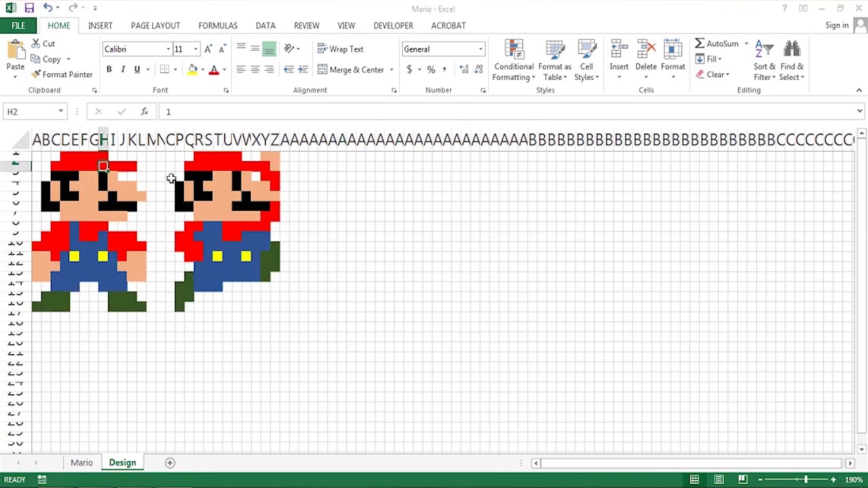Image resolution: width=868 pixels, height=488 pixels.
Task: Click the Delete cells icon
Action: pyautogui.click(x=646, y=50)
